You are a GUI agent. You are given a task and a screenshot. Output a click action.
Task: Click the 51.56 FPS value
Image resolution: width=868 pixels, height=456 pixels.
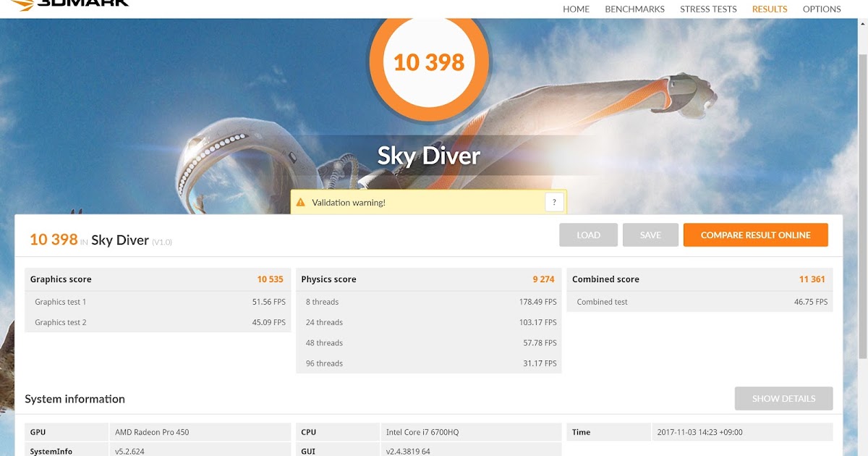pos(269,302)
